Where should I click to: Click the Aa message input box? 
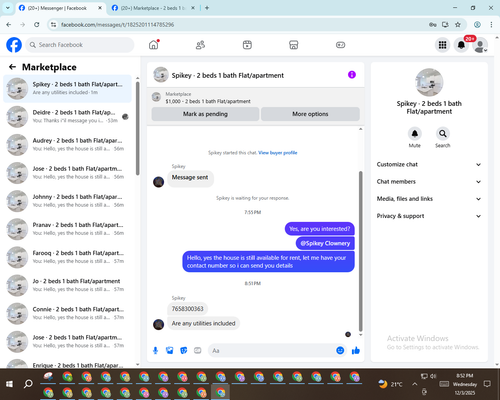[272, 350]
